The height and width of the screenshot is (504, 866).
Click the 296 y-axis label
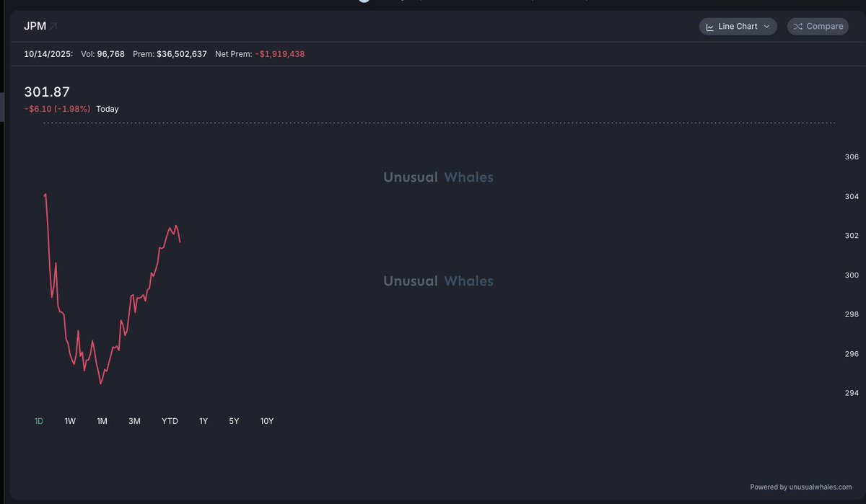coord(852,354)
